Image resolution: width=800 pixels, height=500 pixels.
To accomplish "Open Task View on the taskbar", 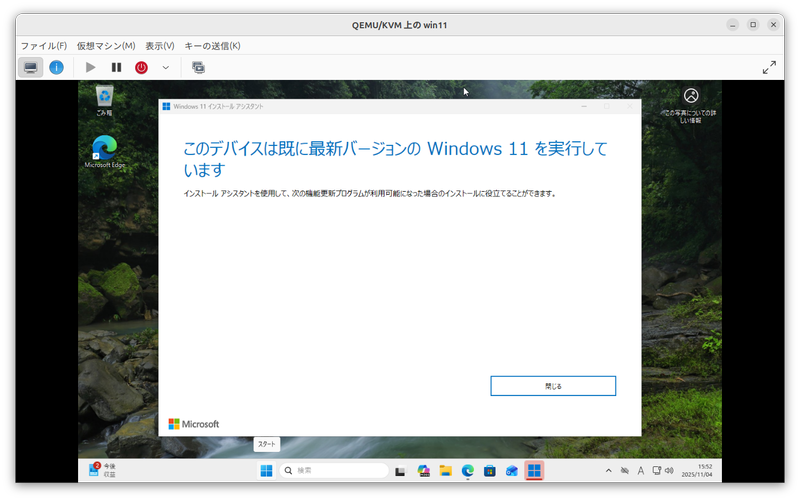I will coord(401,470).
